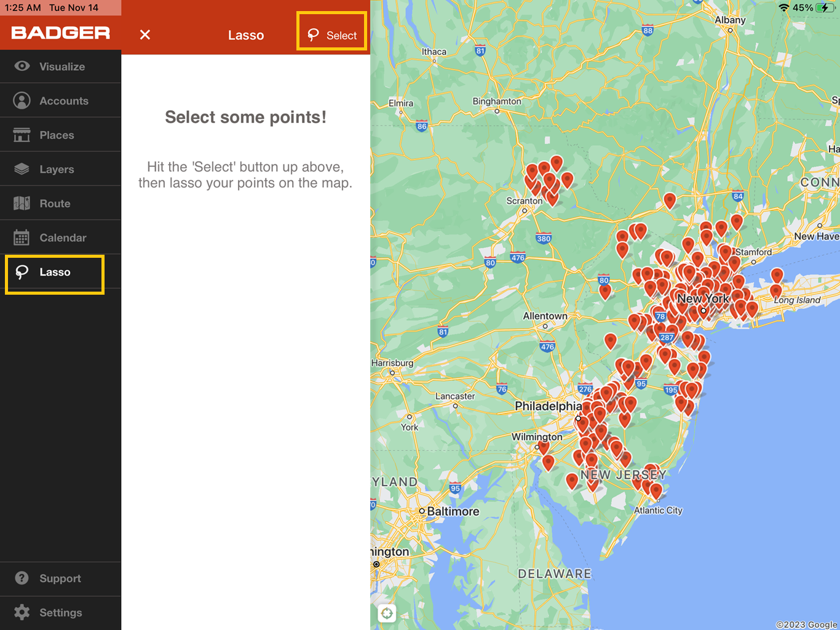Open the Support menu item

60,578
